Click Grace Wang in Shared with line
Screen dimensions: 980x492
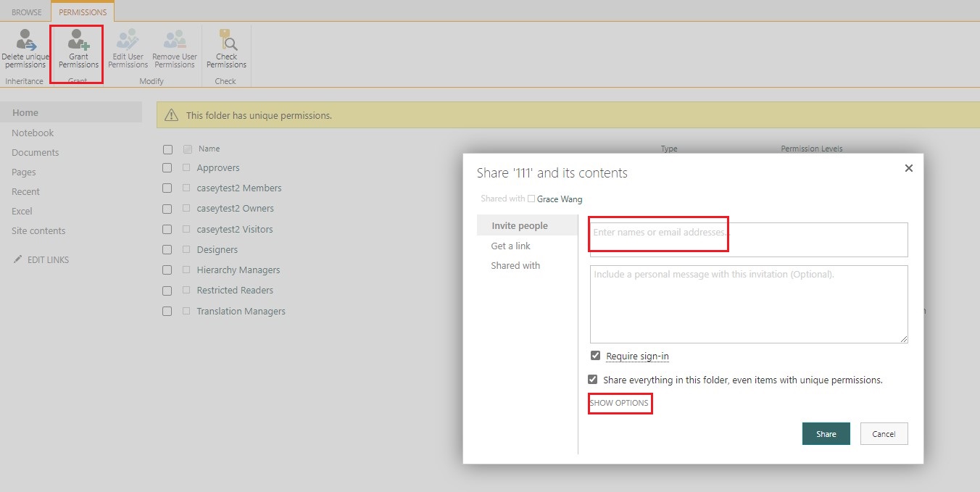[x=560, y=199]
